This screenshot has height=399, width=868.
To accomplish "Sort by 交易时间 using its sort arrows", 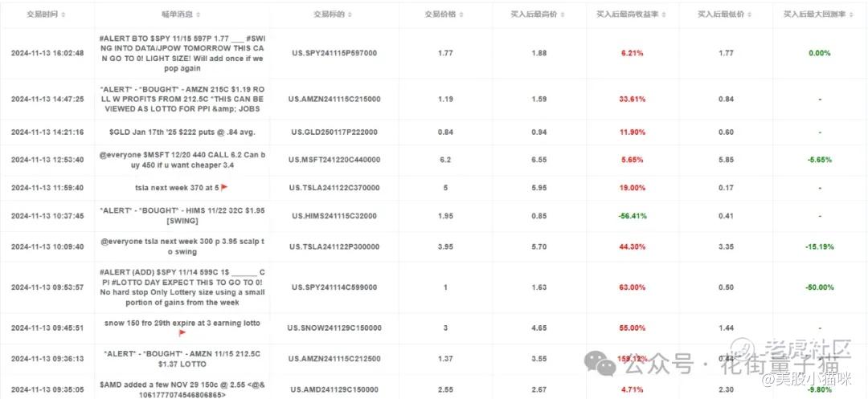I will tap(63, 15).
